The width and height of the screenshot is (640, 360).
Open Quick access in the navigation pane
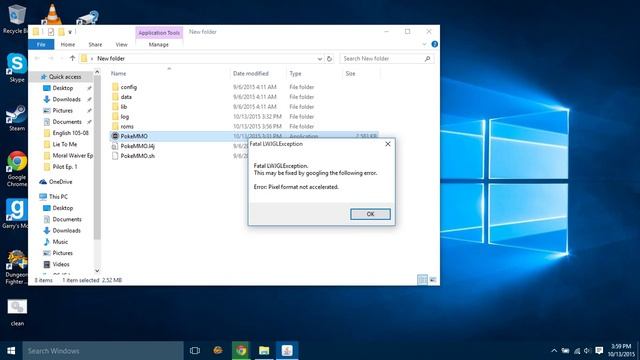(x=64, y=77)
